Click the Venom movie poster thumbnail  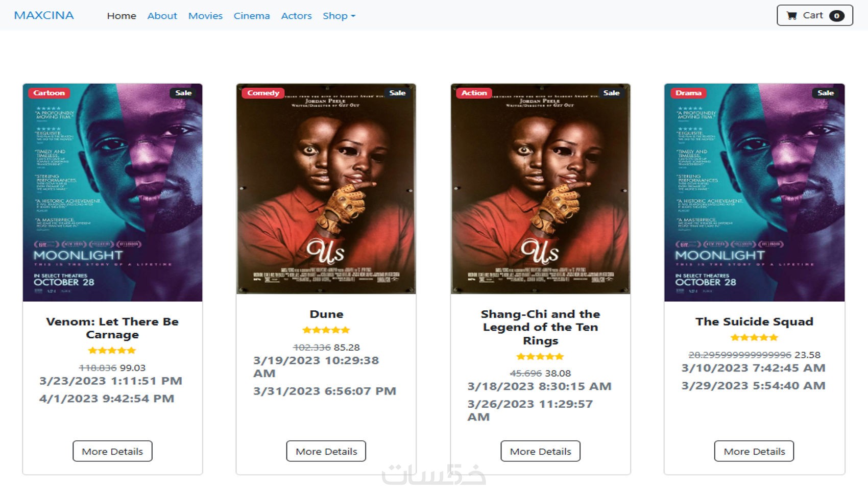(x=112, y=192)
